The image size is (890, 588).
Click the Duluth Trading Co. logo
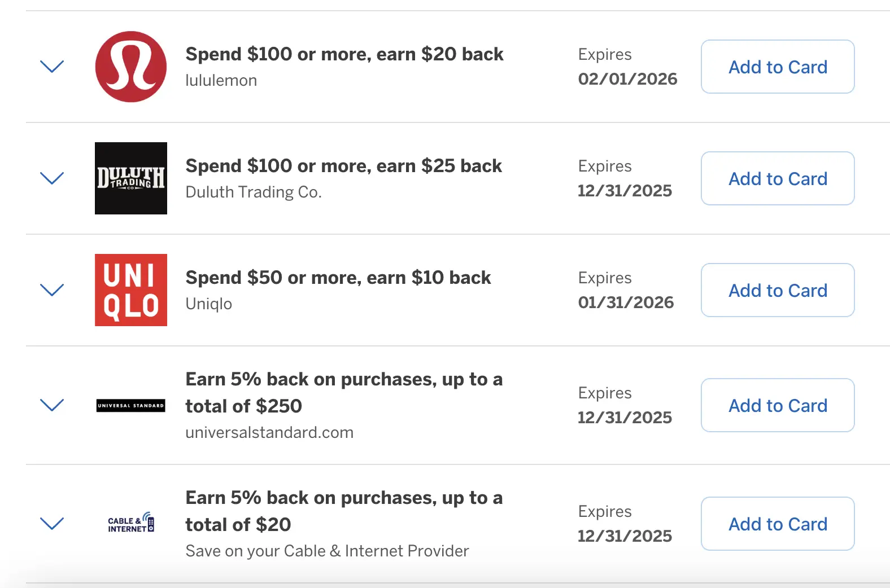tap(131, 178)
